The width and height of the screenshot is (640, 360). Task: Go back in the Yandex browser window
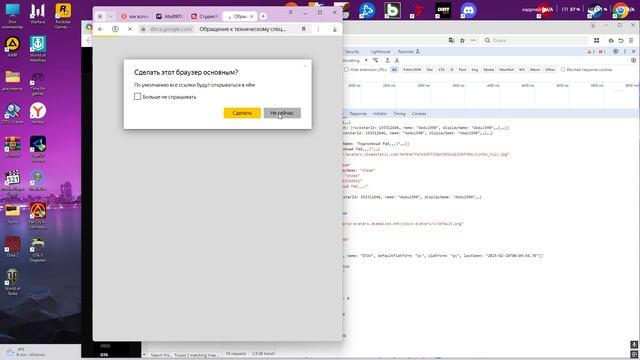tap(100, 29)
